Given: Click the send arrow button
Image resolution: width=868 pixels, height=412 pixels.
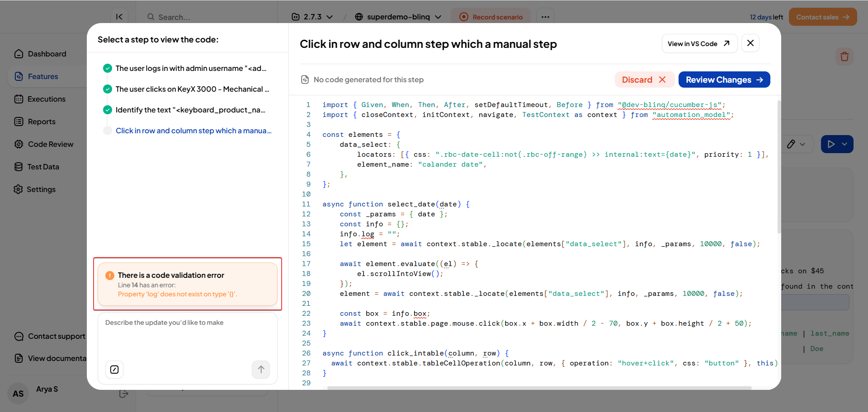Looking at the screenshot, I should pos(261,370).
